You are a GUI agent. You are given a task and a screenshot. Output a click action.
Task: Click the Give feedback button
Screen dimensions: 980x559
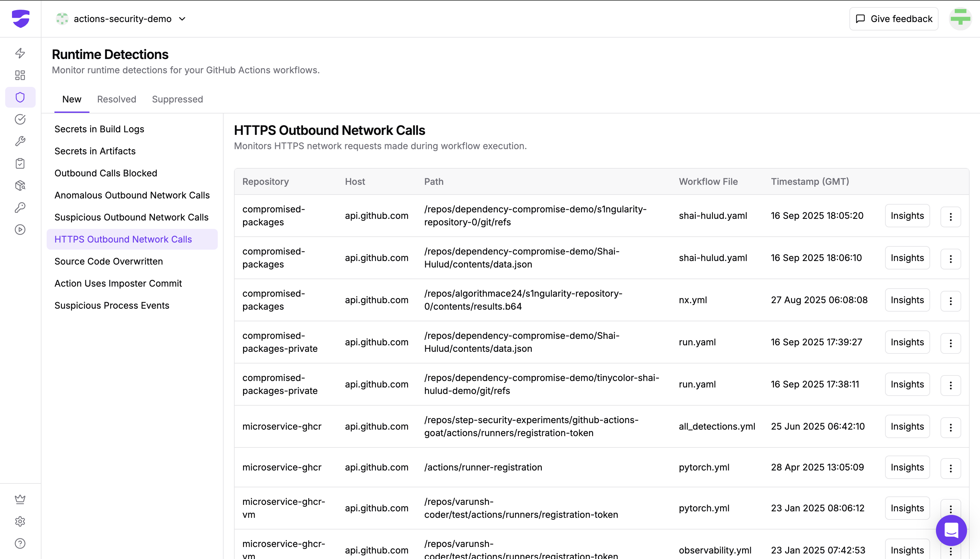click(x=894, y=19)
